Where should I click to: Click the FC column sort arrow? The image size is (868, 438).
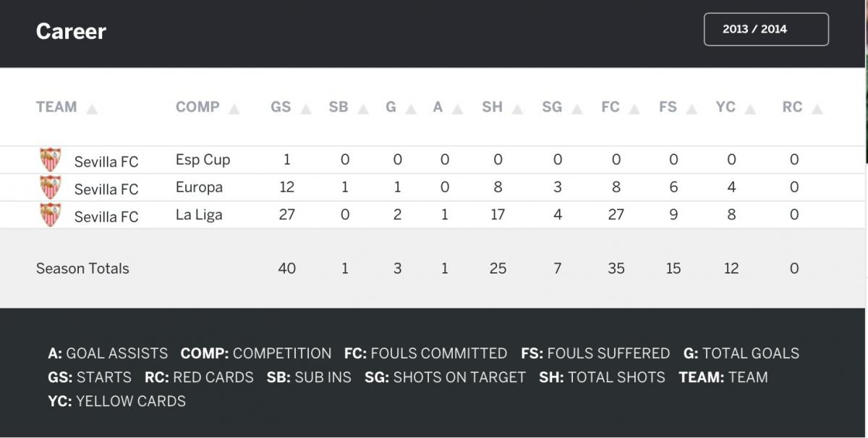pos(634,110)
